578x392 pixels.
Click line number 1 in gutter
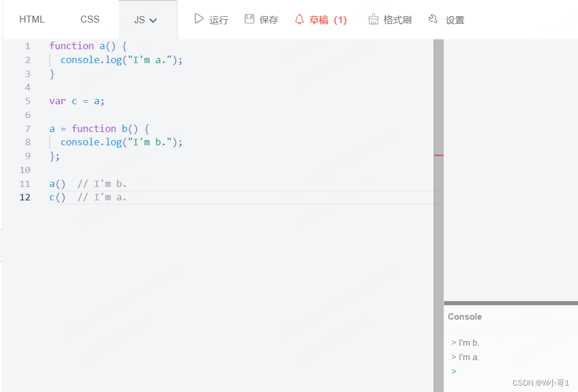28,46
